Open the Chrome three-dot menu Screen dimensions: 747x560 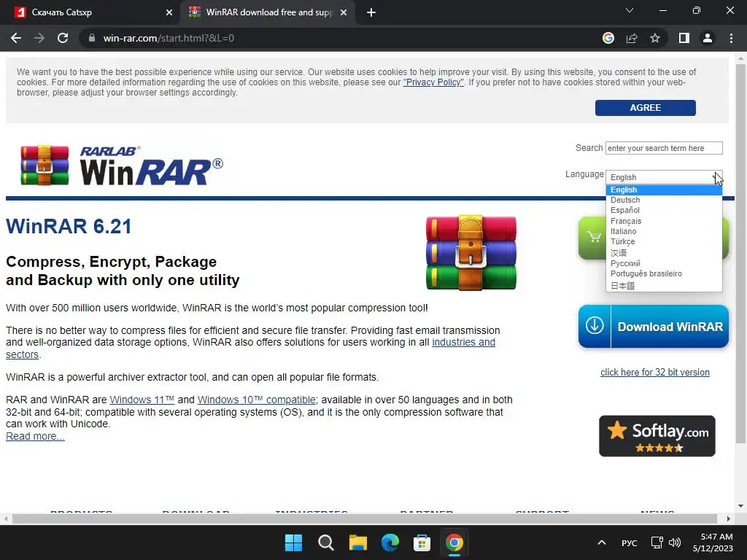731,38
